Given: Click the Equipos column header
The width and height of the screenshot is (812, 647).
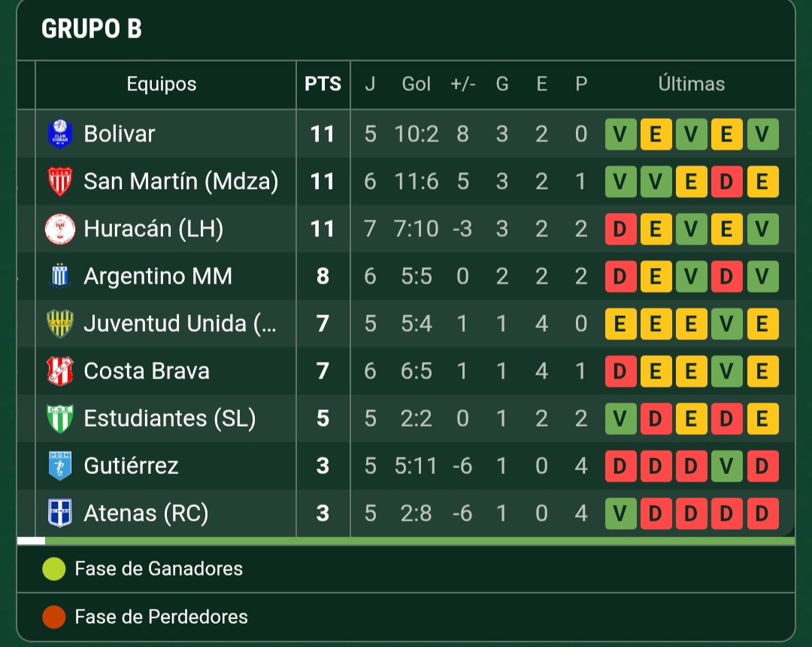Looking at the screenshot, I should [162, 84].
